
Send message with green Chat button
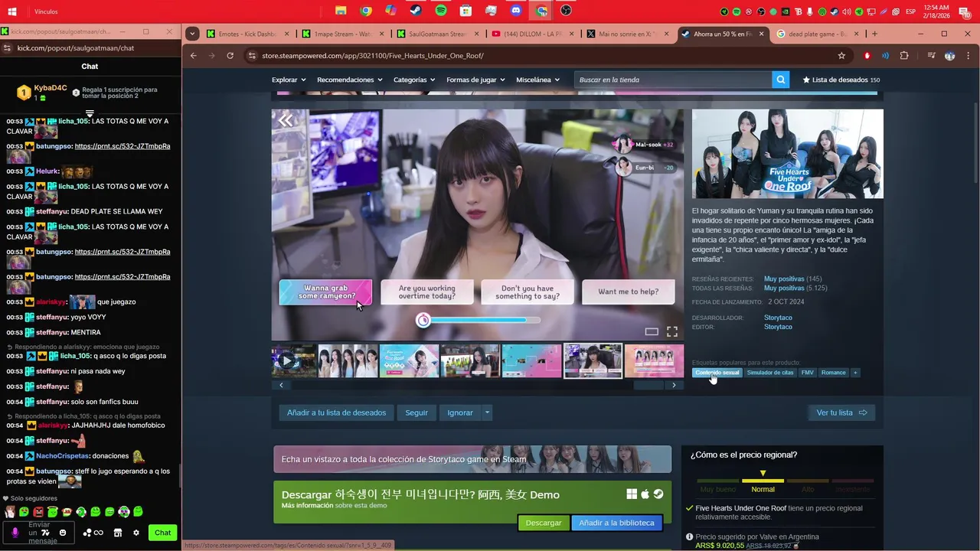pos(163,533)
